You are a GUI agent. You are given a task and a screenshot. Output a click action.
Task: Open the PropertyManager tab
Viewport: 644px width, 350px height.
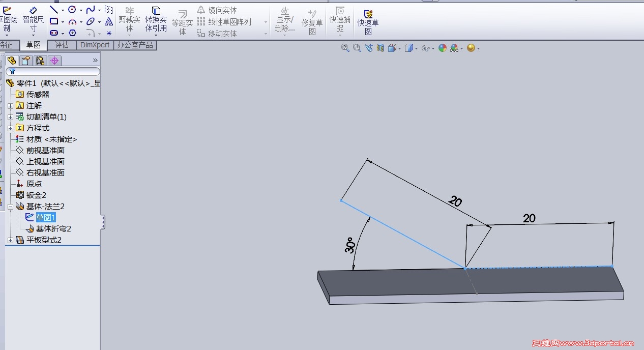pyautogui.click(x=26, y=61)
